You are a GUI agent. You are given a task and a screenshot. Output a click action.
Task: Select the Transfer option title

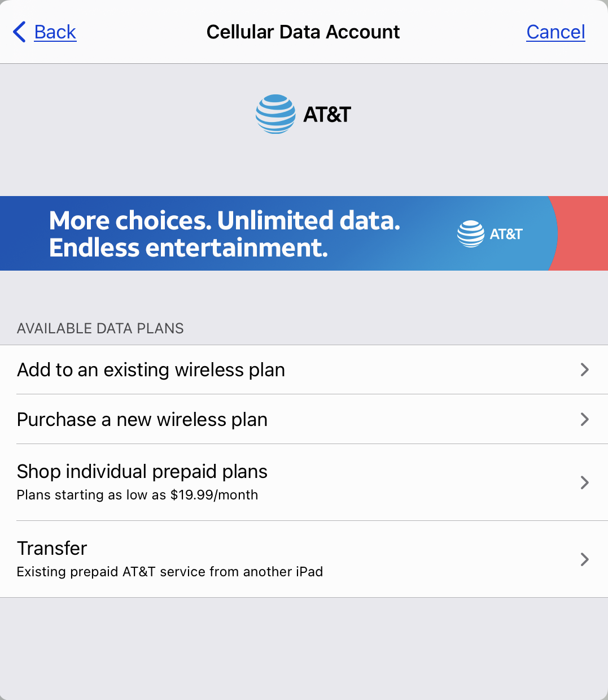point(52,549)
